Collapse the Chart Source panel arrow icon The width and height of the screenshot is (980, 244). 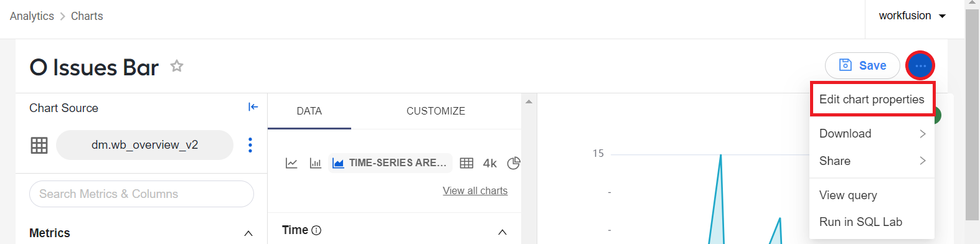click(253, 107)
